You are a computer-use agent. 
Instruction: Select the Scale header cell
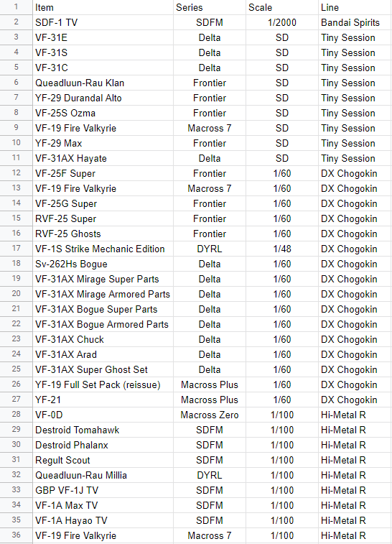[281, 7]
